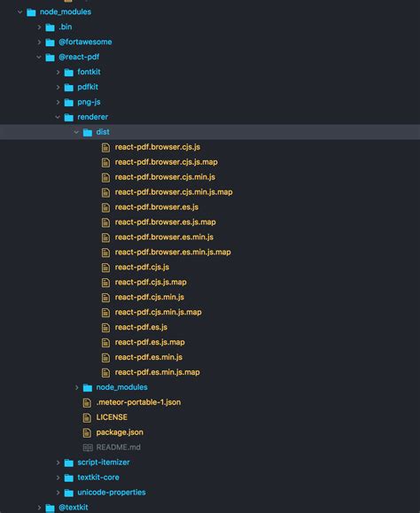
Task: Click the node_modules root folder icon
Action: tap(31, 12)
